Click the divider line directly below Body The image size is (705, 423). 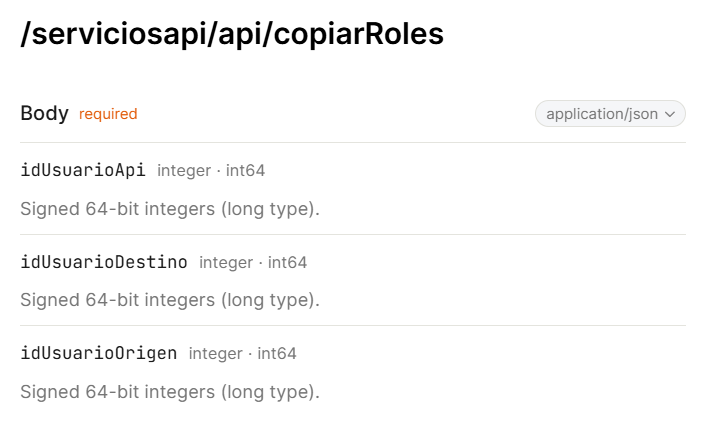[x=353, y=143]
